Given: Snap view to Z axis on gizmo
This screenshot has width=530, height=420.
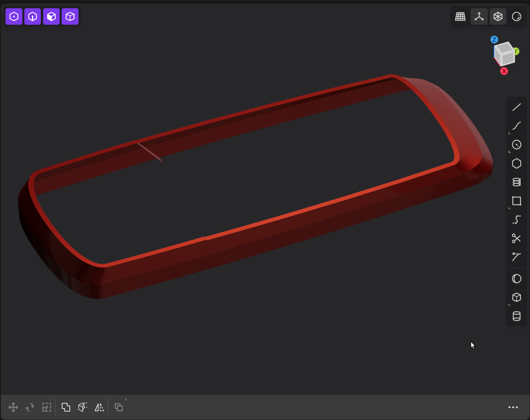Looking at the screenshot, I should (494, 40).
